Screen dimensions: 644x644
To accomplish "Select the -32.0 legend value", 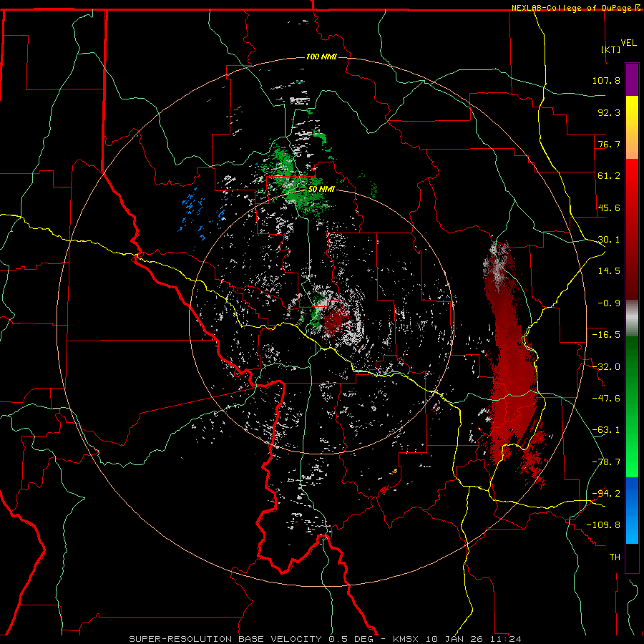I will click(606, 367).
